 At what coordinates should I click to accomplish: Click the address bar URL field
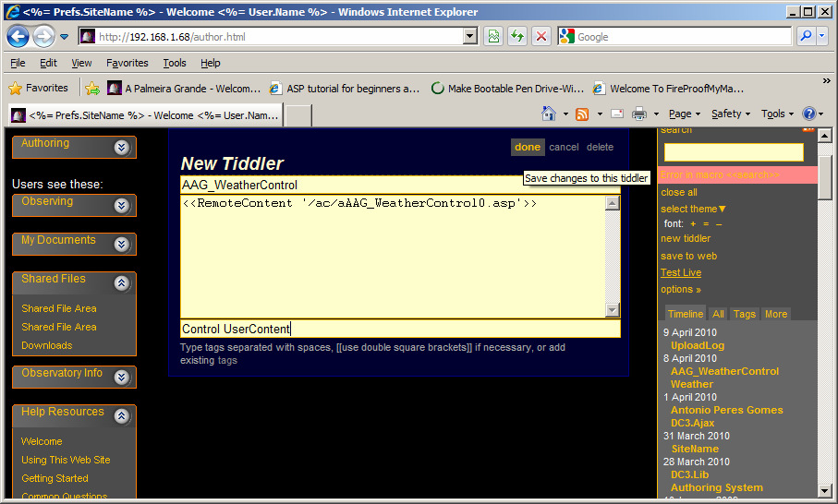pyautogui.click(x=271, y=37)
